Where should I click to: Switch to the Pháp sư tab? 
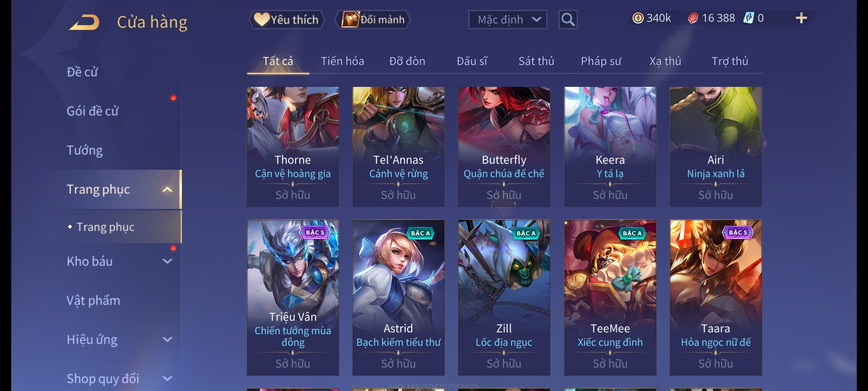point(601,61)
